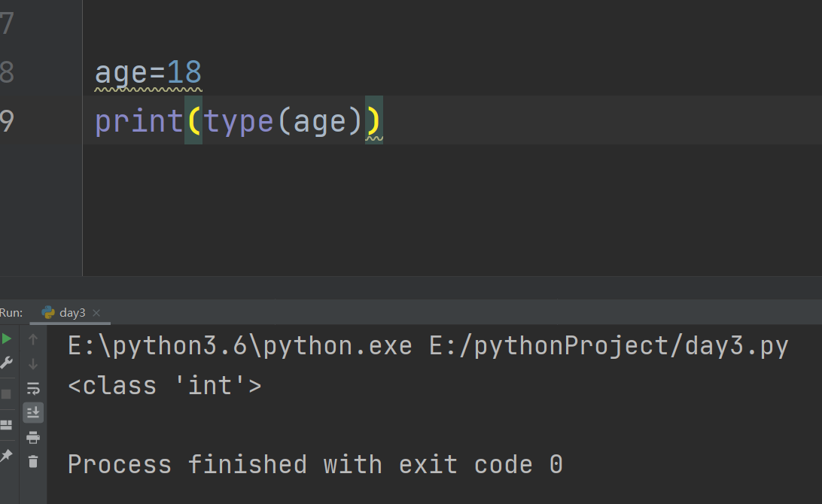The height and width of the screenshot is (504, 822).
Task: Place cursor on the number 18
Action: tap(184, 72)
